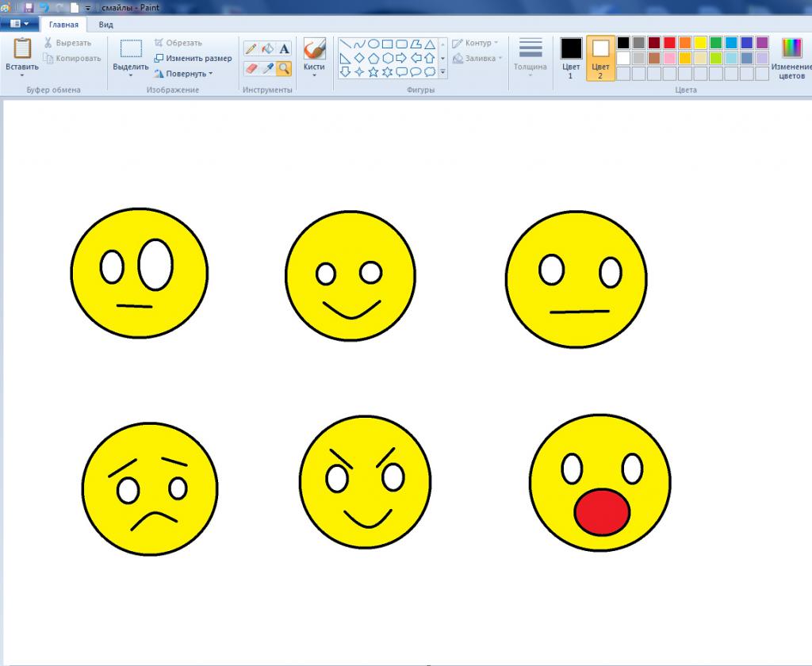Select the oval shape in Фигуры gallery
The image size is (812, 666).
pyautogui.click(x=373, y=44)
